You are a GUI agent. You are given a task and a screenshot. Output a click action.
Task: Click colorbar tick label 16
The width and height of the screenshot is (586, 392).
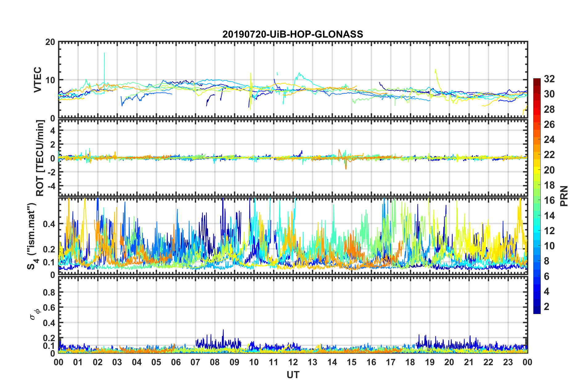[x=549, y=200]
